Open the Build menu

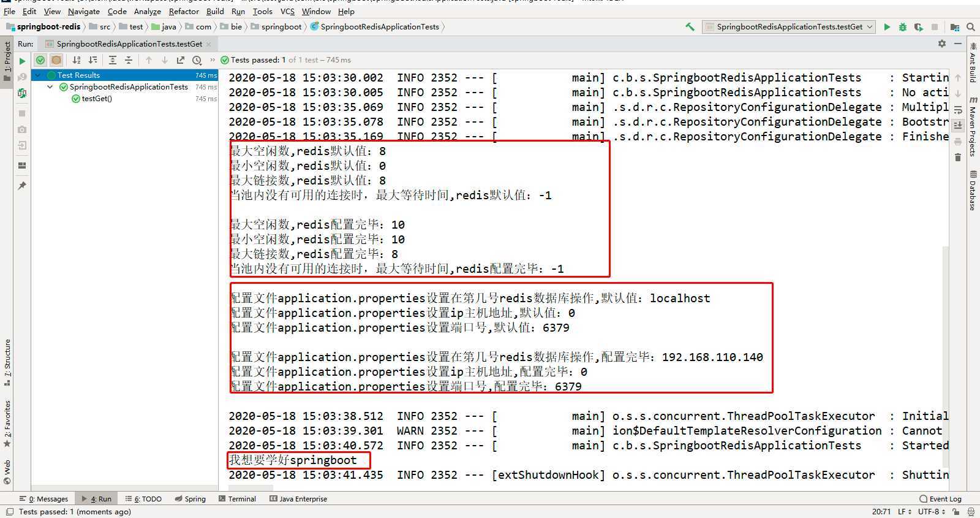[215, 11]
